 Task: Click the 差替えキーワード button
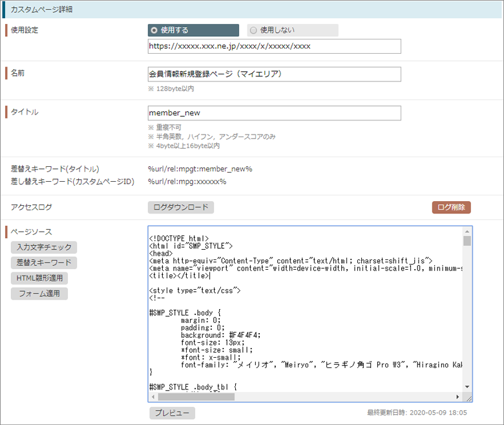pos(44,263)
